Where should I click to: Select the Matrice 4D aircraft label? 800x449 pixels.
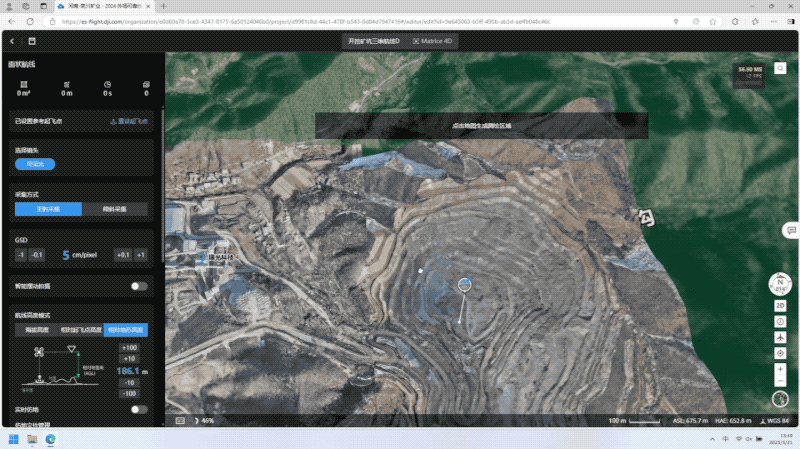point(433,41)
